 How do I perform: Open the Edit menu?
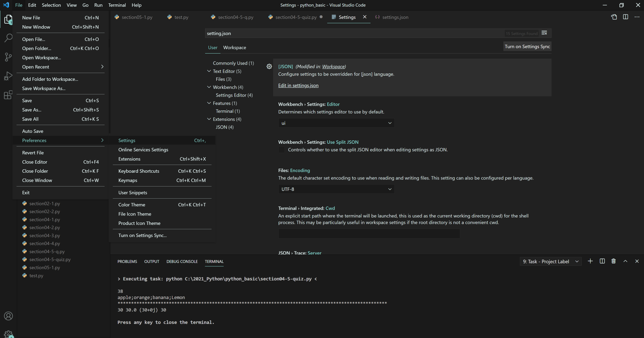[x=32, y=5]
